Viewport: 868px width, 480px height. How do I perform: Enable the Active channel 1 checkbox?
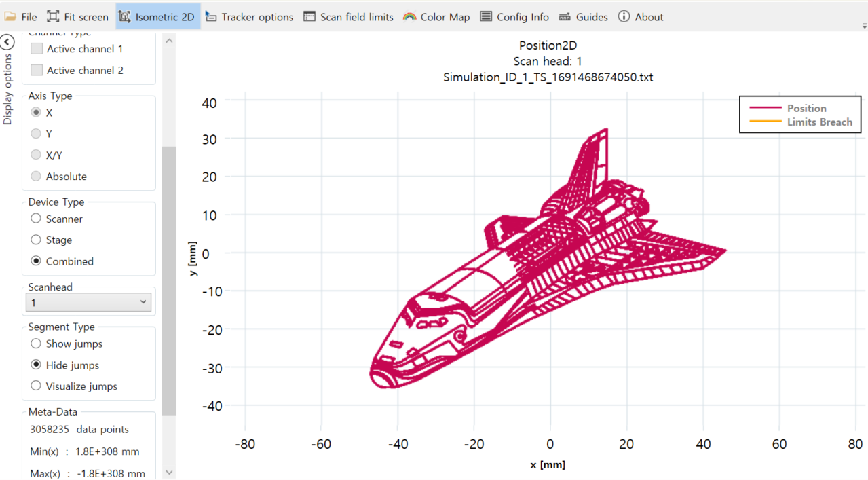(x=37, y=49)
